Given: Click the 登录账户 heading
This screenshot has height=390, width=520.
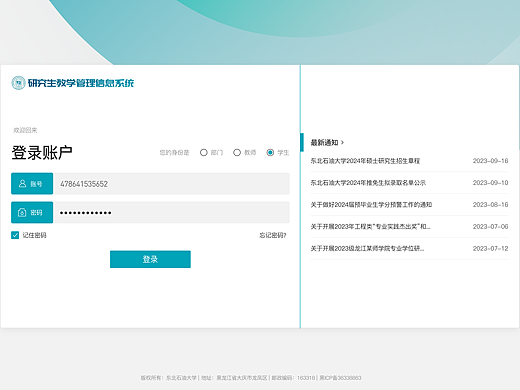Looking at the screenshot, I should point(42,153).
